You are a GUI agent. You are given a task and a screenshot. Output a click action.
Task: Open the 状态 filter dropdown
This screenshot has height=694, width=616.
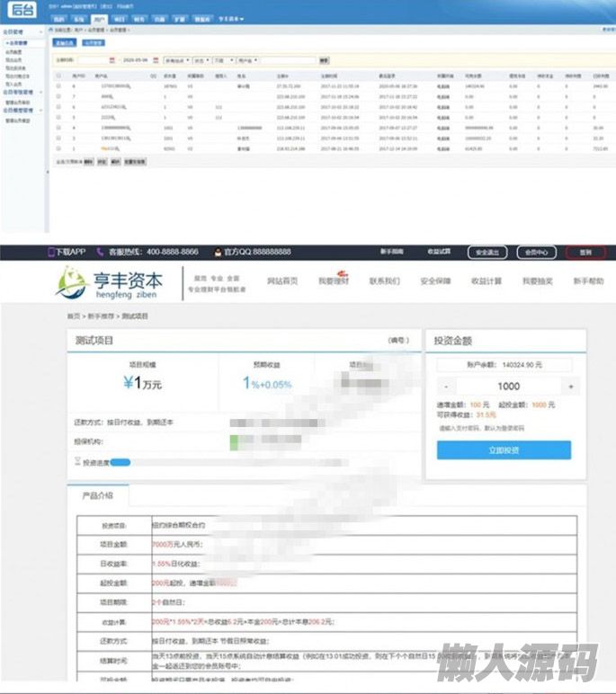tap(201, 60)
